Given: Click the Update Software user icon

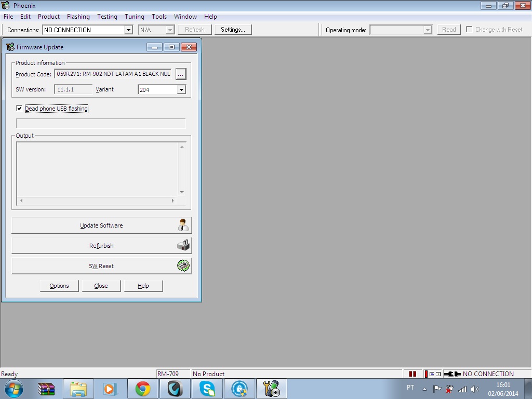Looking at the screenshot, I should pyautogui.click(x=183, y=225).
